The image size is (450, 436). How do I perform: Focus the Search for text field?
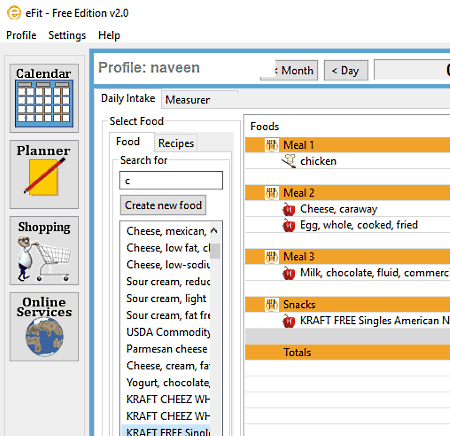click(171, 180)
